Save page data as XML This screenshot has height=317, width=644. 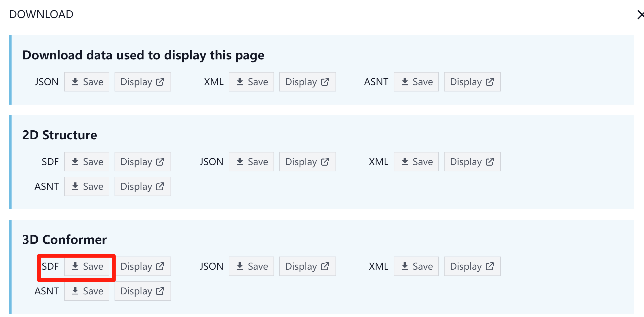coord(251,82)
